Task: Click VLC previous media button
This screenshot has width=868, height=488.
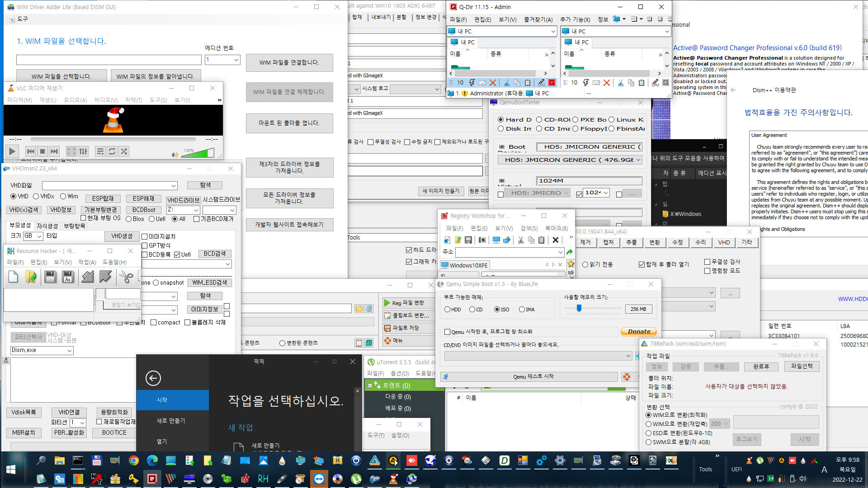Action: click(x=30, y=151)
